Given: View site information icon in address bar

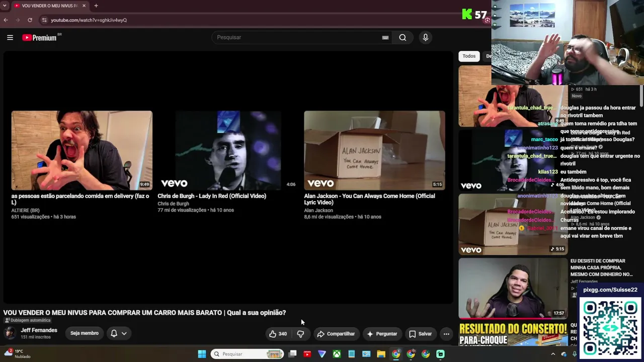Looking at the screenshot, I should pos(44,20).
